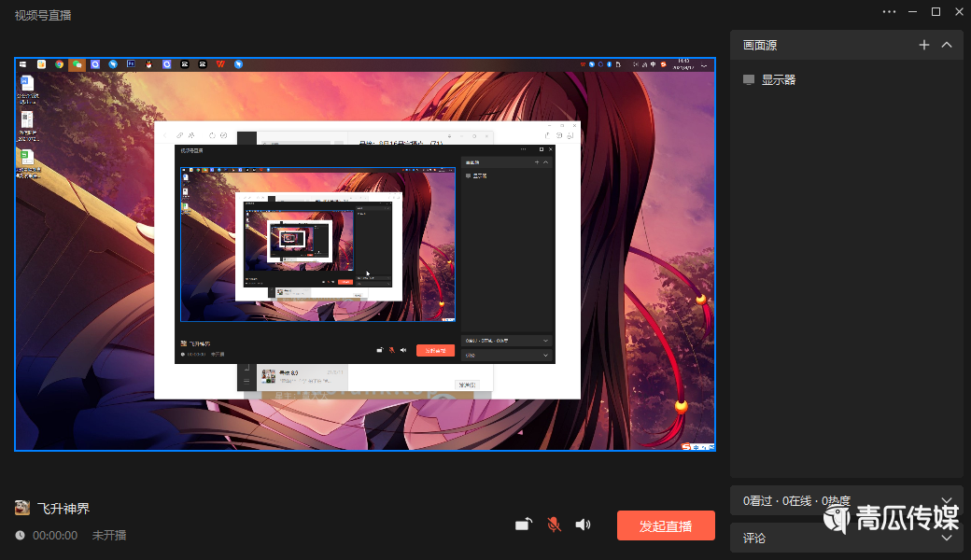Unmute the red microphone icon
Viewport: 971px width, 560px height.
[554, 525]
